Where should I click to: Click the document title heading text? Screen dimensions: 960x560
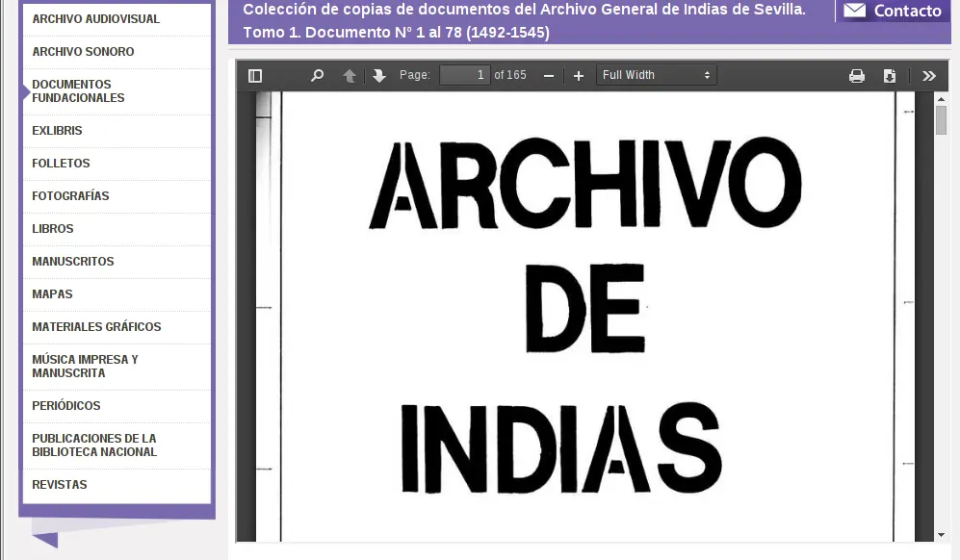point(524,21)
